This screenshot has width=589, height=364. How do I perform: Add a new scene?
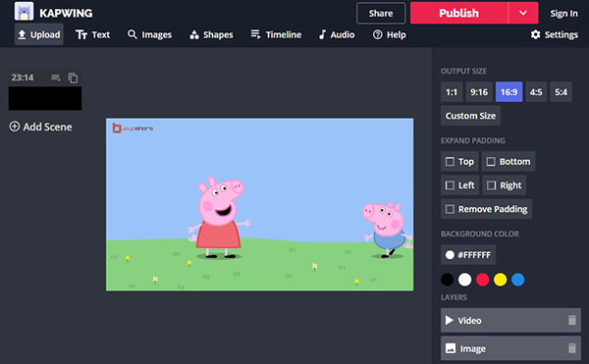coord(40,127)
